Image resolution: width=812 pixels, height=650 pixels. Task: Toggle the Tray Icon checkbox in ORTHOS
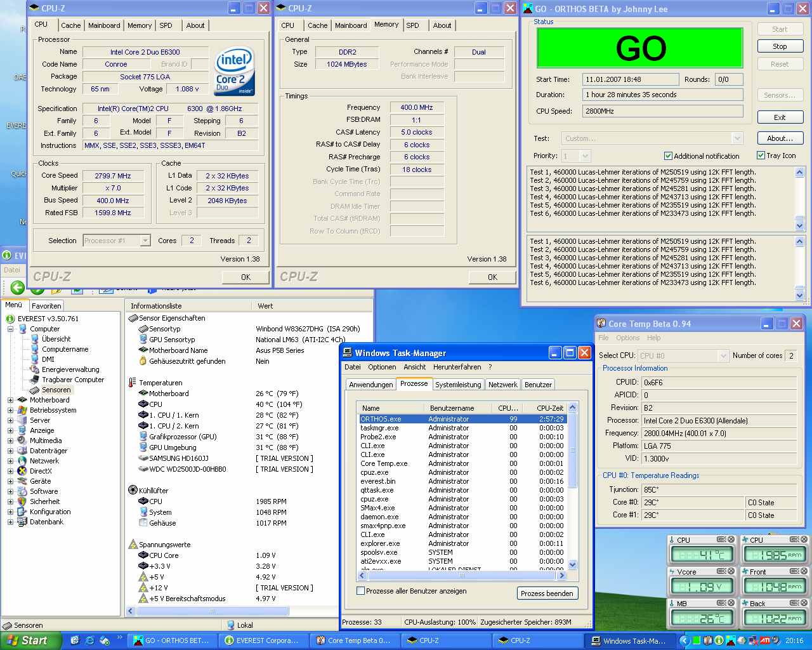coord(761,155)
